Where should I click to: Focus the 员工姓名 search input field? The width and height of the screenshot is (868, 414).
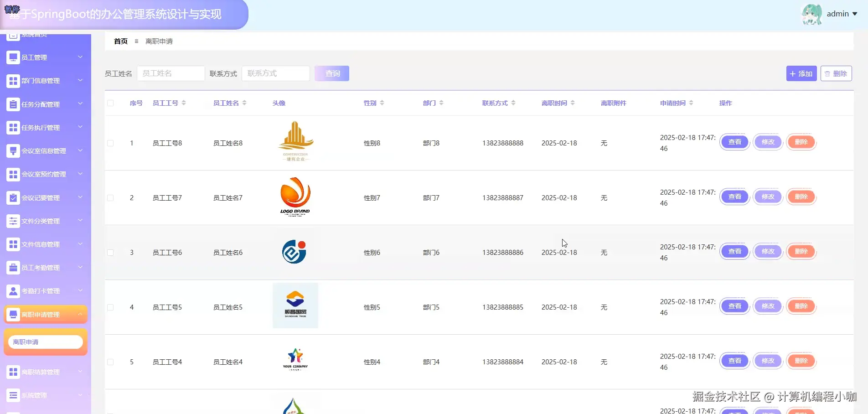pyautogui.click(x=171, y=73)
